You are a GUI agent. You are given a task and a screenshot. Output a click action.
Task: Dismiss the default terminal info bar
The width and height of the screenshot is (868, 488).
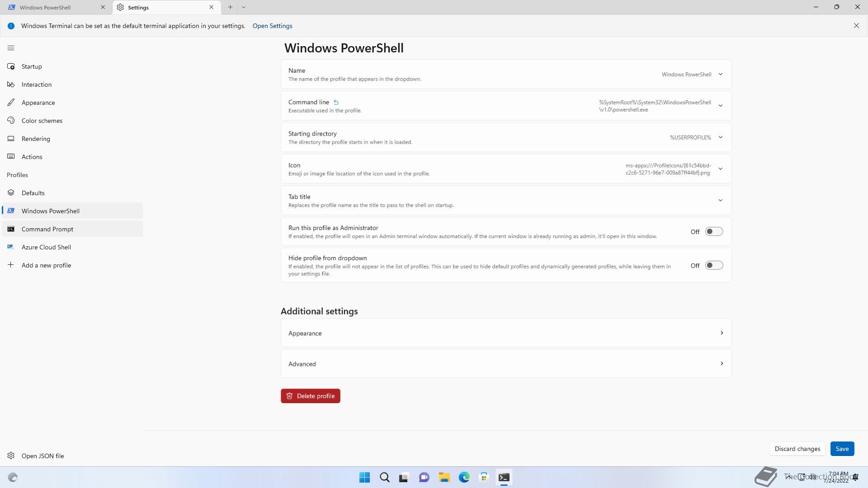tap(856, 26)
